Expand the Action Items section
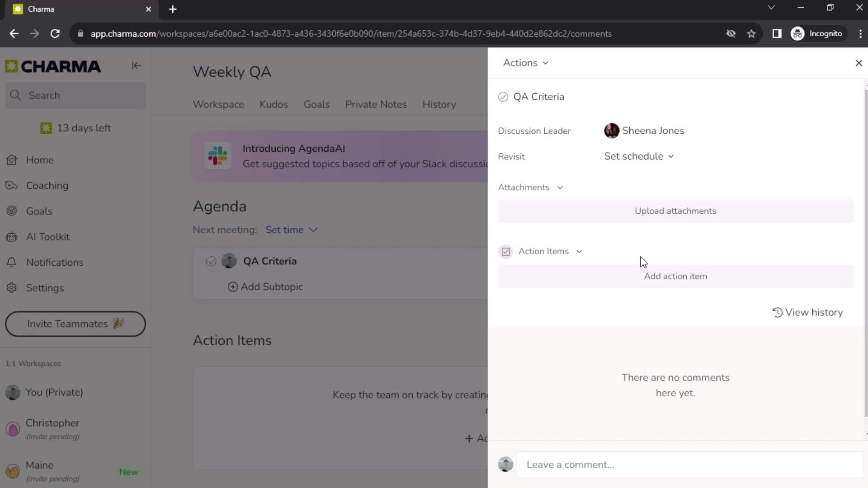The width and height of the screenshot is (868, 488). pyautogui.click(x=578, y=251)
